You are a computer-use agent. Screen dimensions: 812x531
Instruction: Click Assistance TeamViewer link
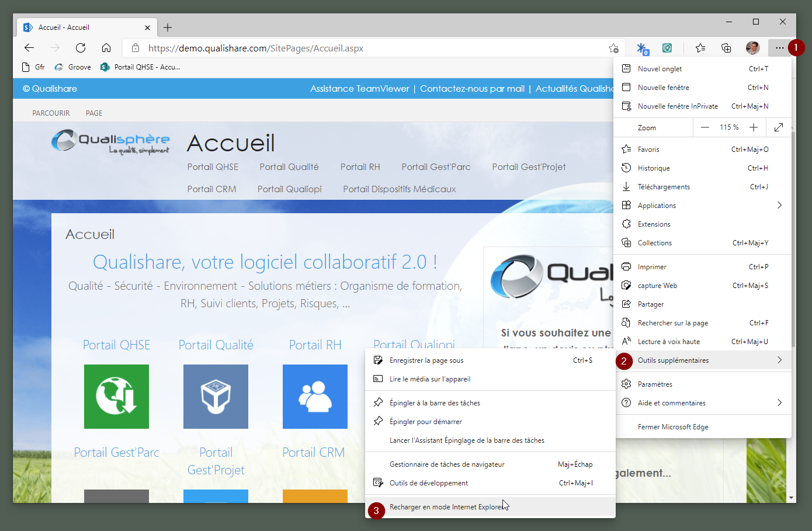pyautogui.click(x=360, y=89)
